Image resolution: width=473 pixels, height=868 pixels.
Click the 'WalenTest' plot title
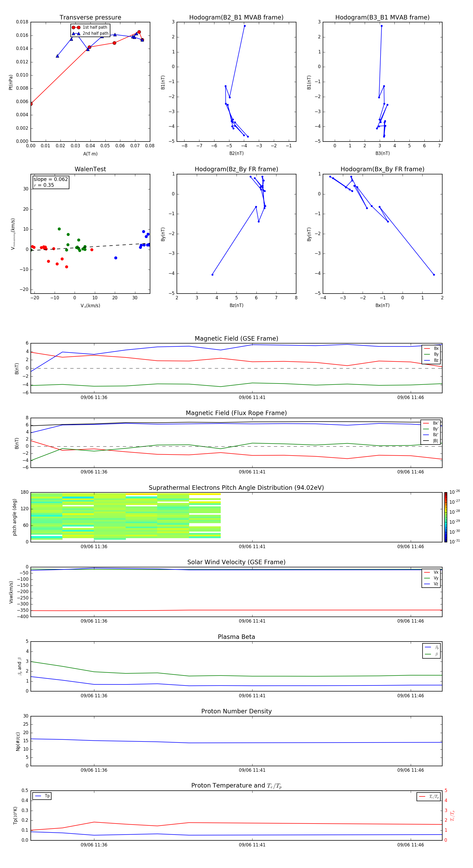tap(90, 169)
